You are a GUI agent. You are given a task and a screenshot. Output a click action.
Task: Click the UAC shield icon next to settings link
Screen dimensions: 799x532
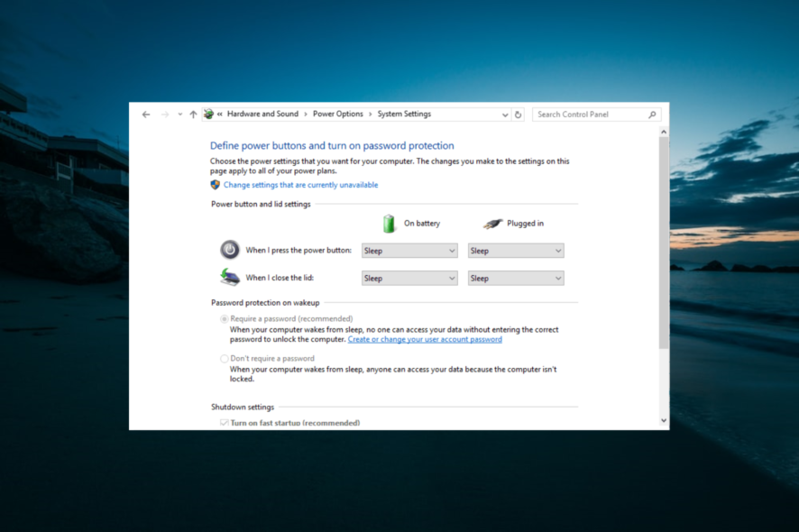tap(215, 184)
